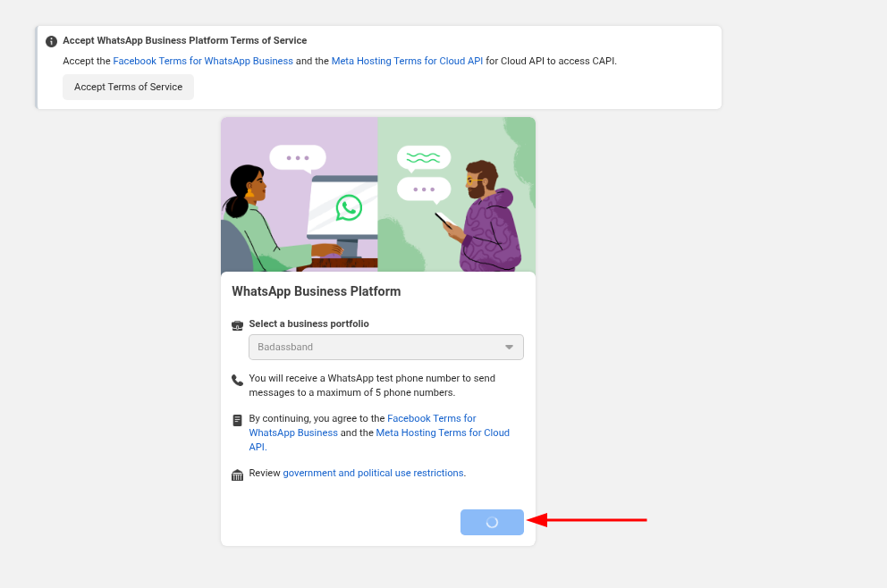Viewport: 887px width, 588px height.
Task: Click the phone icon beside test number text
Action: click(237, 380)
